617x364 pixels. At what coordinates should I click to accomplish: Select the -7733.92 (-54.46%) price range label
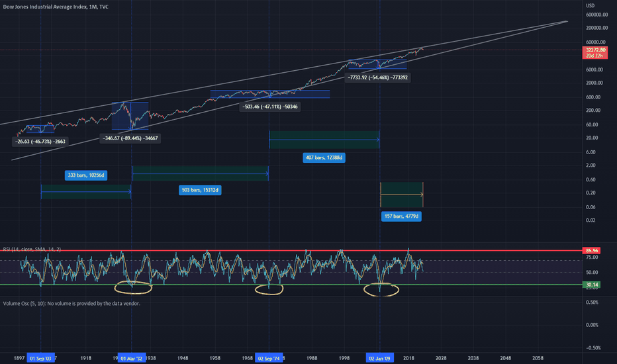coord(378,77)
